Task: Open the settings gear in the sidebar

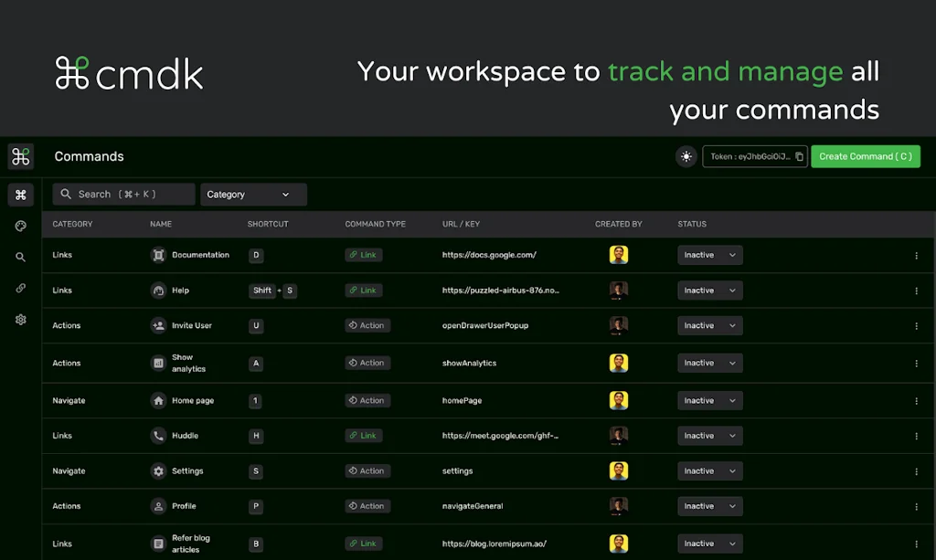Action: pos(20,320)
